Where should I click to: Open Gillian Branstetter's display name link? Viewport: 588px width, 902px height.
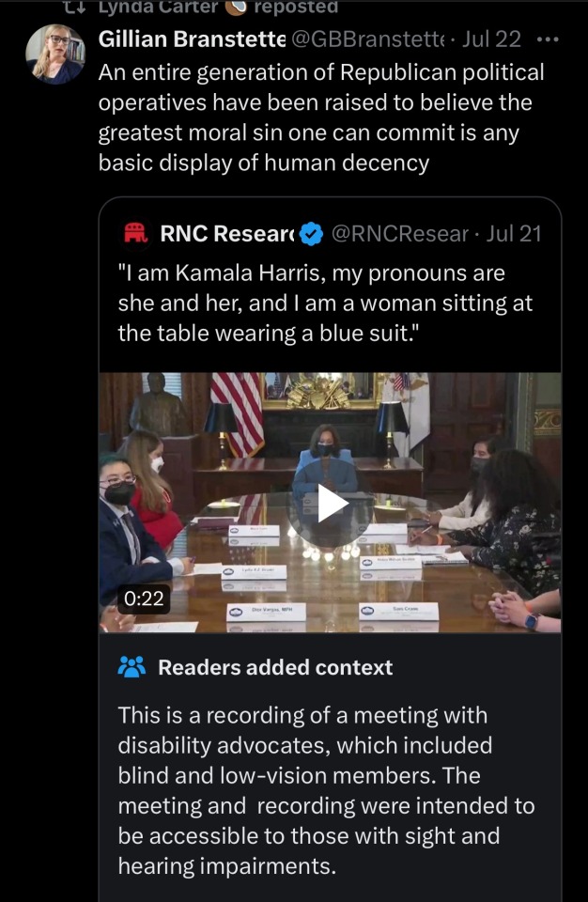pyautogui.click(x=192, y=40)
